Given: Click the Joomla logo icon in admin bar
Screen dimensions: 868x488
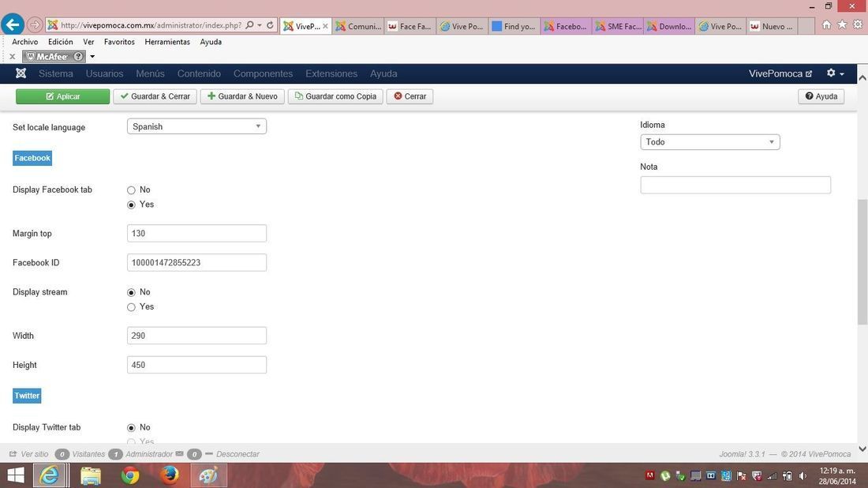Looking at the screenshot, I should pyautogui.click(x=21, y=73).
